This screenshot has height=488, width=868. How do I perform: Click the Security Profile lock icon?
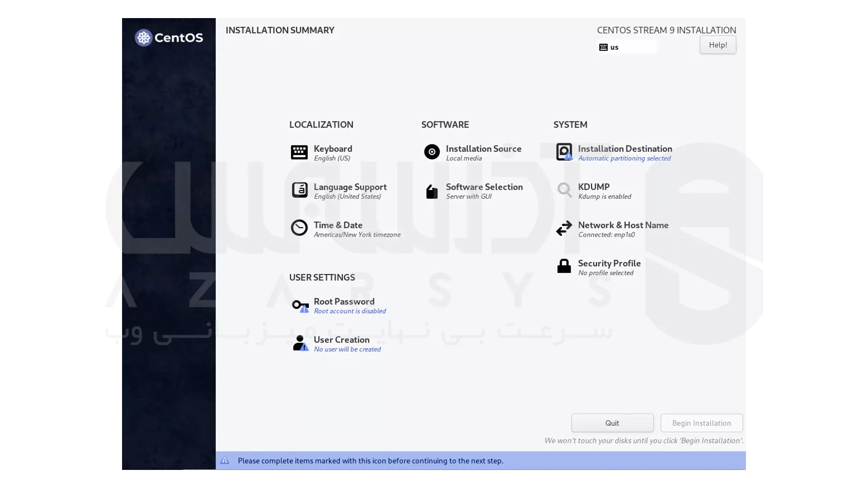tap(564, 266)
